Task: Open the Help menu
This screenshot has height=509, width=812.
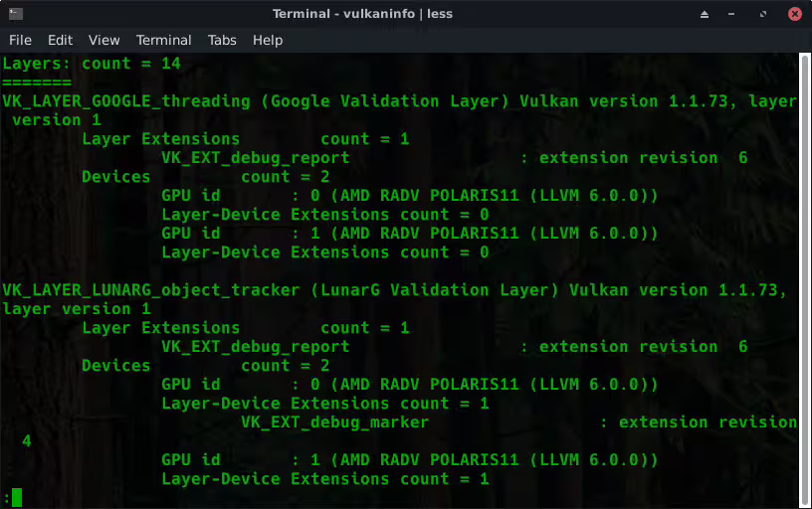Action: [268, 40]
